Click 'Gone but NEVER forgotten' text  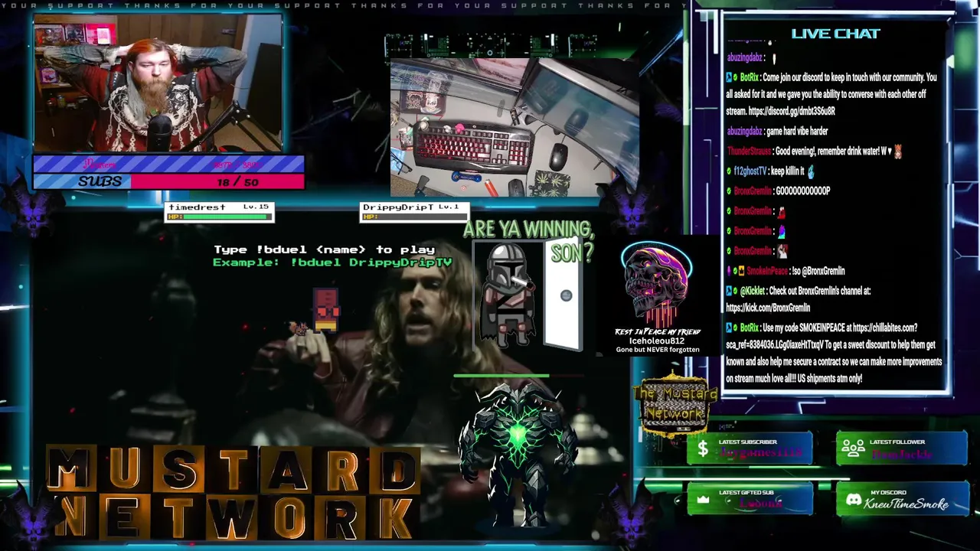(658, 350)
